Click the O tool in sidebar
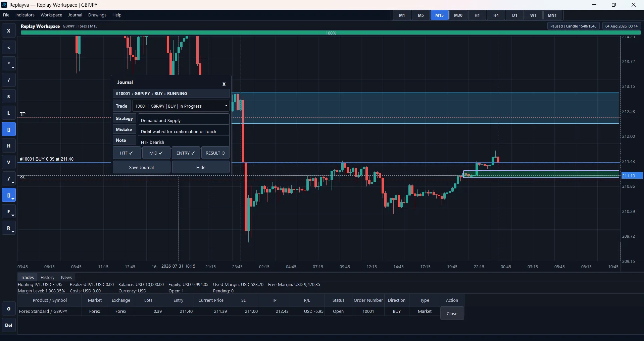This screenshot has width=644, height=341. [9, 309]
